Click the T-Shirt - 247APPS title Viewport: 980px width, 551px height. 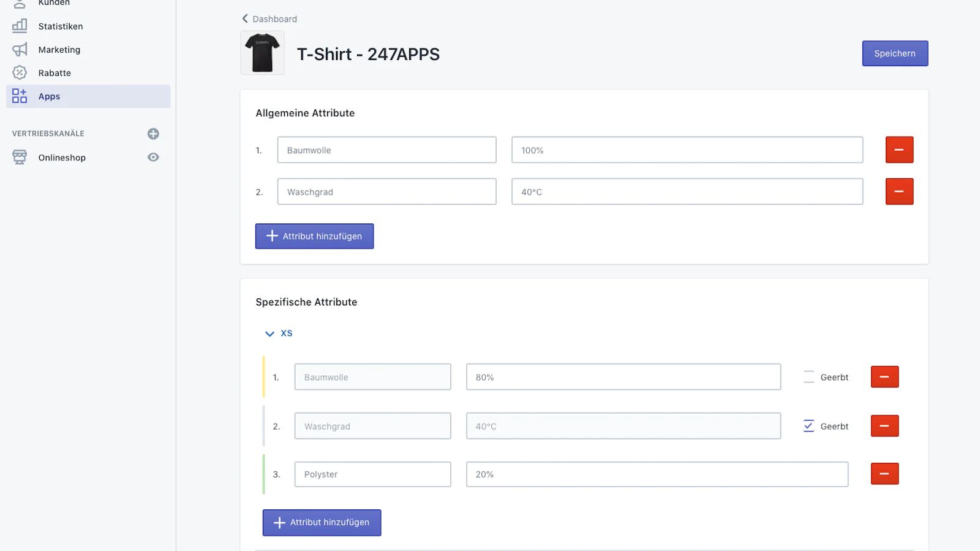[368, 54]
